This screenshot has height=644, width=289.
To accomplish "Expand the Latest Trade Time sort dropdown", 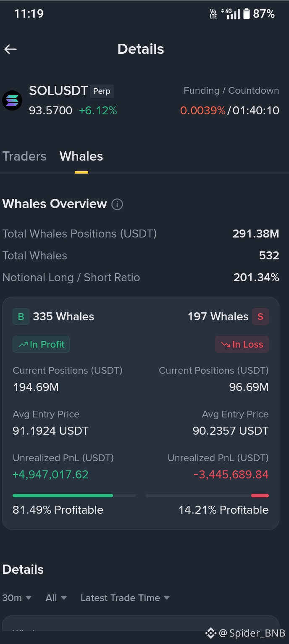I will (125, 598).
